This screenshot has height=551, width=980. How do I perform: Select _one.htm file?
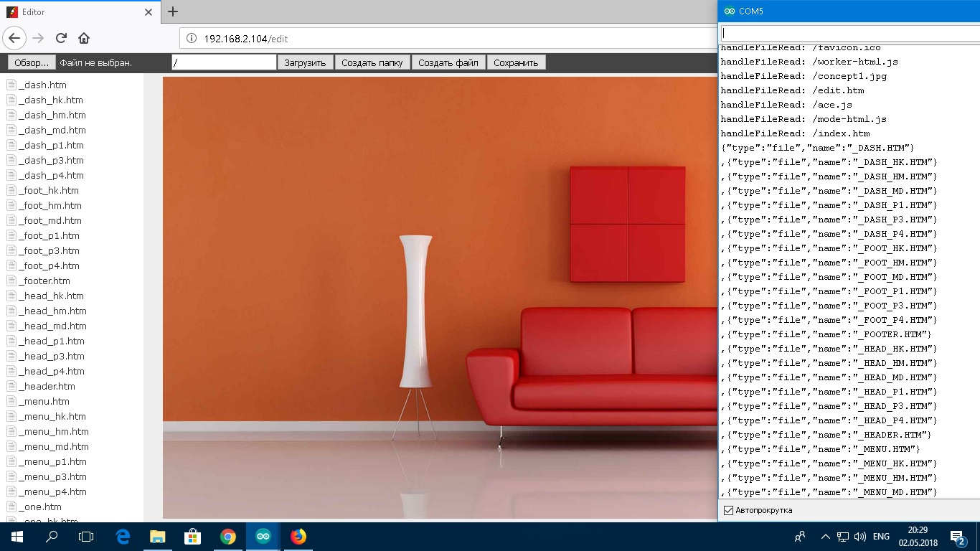tap(40, 507)
